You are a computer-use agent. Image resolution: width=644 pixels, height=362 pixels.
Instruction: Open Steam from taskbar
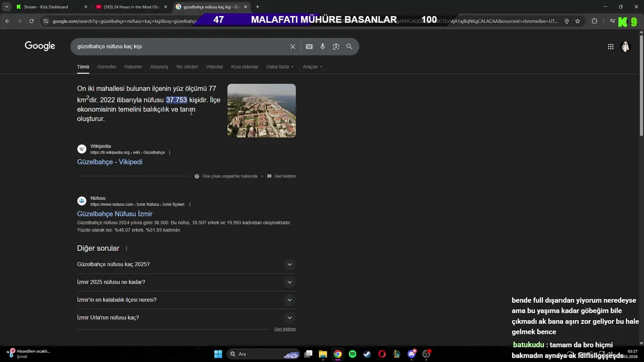pos(367,354)
